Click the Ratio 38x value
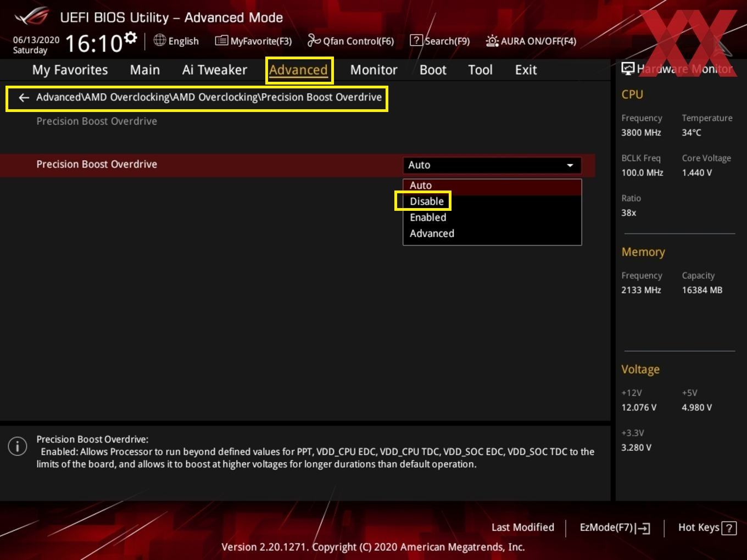 coord(628,212)
